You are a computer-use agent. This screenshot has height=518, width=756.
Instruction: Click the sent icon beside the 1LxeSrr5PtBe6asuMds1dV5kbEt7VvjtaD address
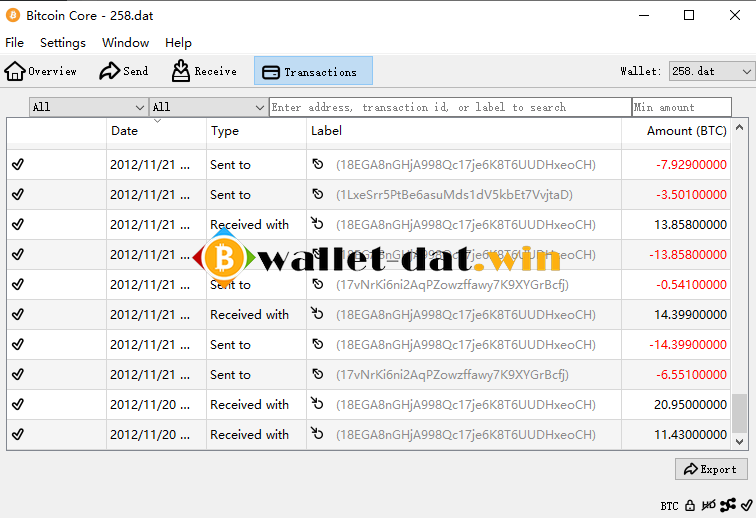click(x=317, y=194)
